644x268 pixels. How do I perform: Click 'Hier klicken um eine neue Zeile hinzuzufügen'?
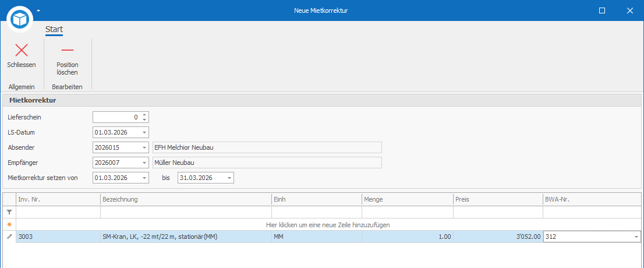pos(328,225)
